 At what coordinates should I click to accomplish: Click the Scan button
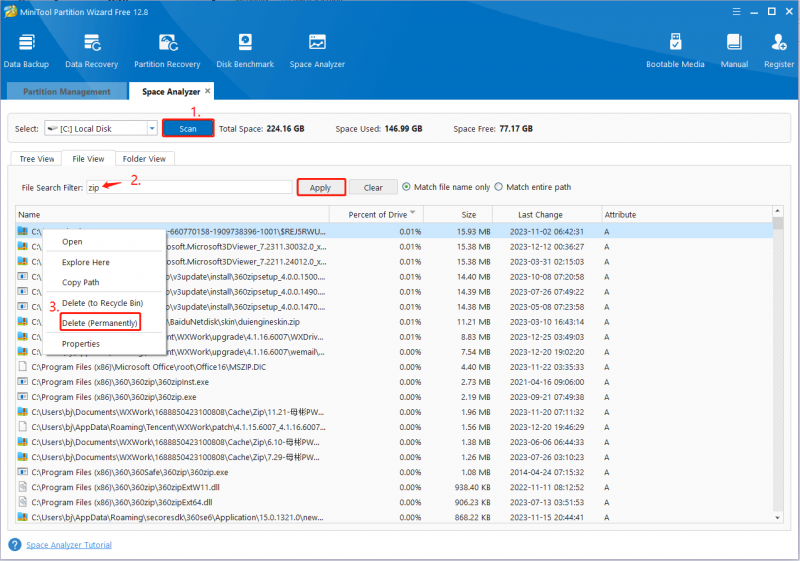[x=188, y=129]
